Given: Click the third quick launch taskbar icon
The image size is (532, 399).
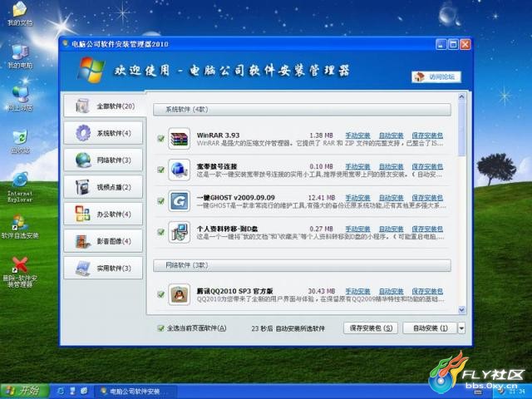Looking at the screenshot, I should [84, 392].
